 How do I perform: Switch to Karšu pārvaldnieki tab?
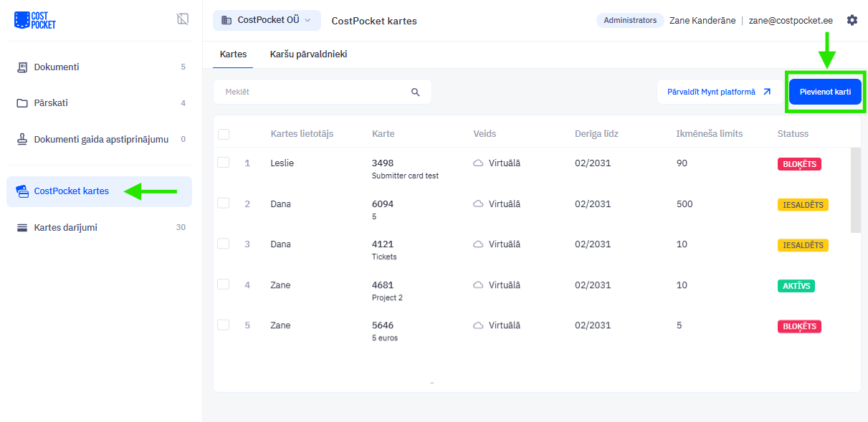coord(308,54)
